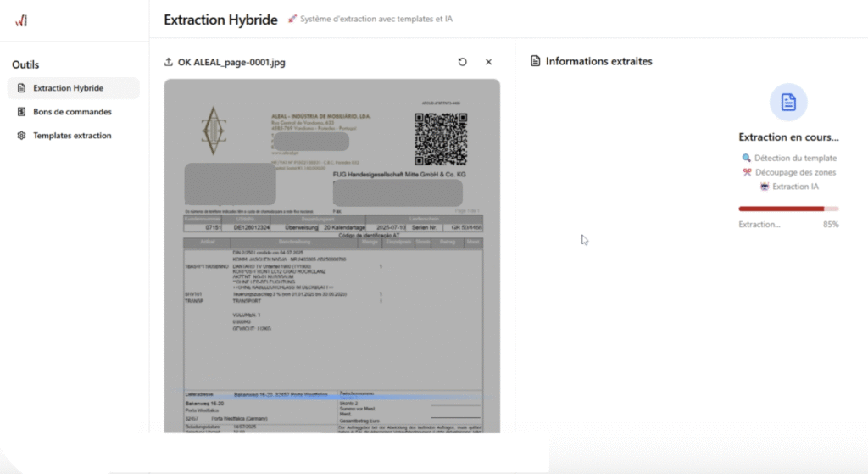Image resolution: width=868 pixels, height=474 pixels.
Task: Click the app logo in the top-left corner
Action: coord(21,21)
